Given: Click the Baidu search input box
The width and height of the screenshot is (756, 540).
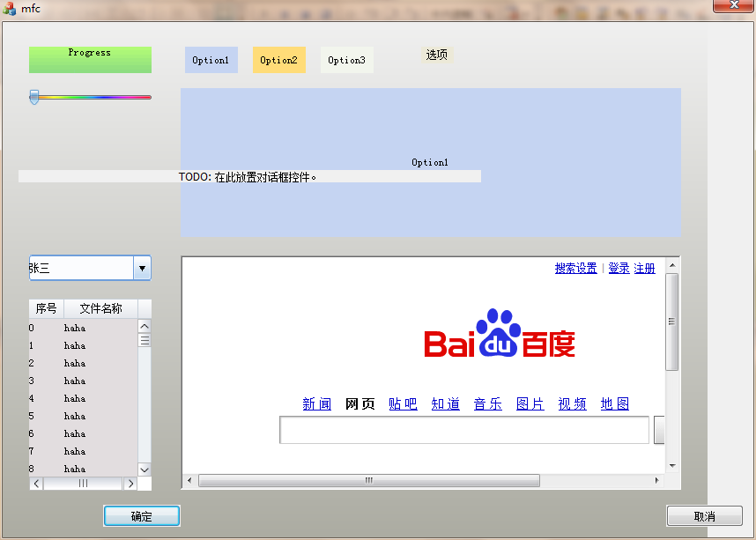Looking at the screenshot, I should pos(464,430).
